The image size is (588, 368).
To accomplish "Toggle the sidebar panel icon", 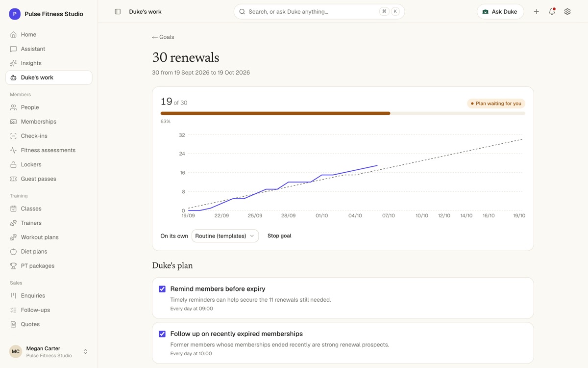I will pyautogui.click(x=118, y=12).
